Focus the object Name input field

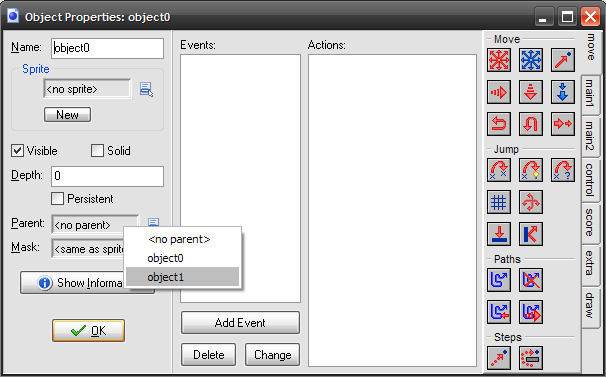107,48
